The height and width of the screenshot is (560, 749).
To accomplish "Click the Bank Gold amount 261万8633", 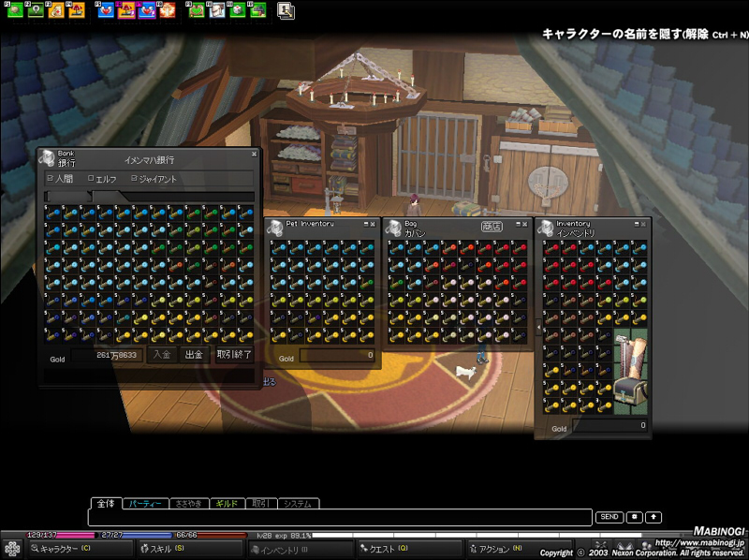I will coord(107,355).
